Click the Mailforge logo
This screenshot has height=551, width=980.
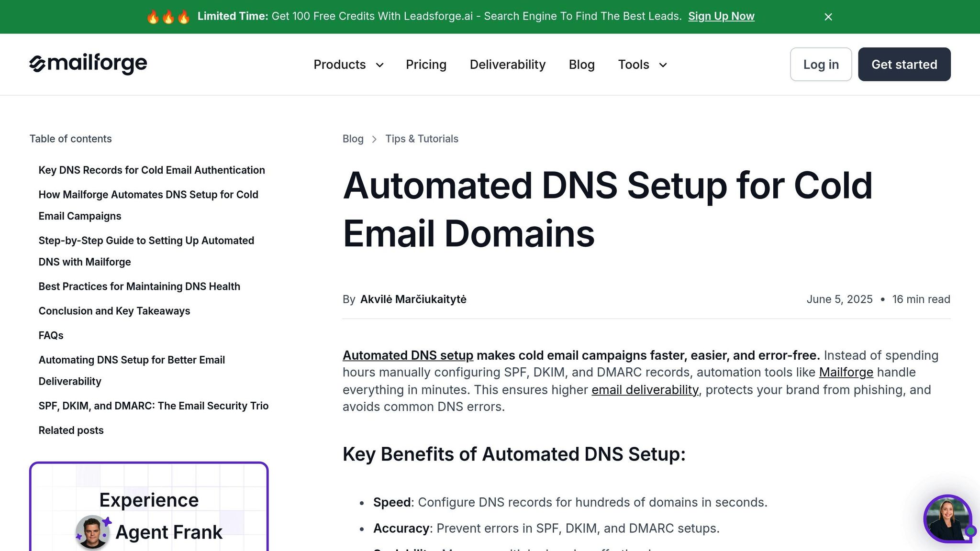[88, 64]
